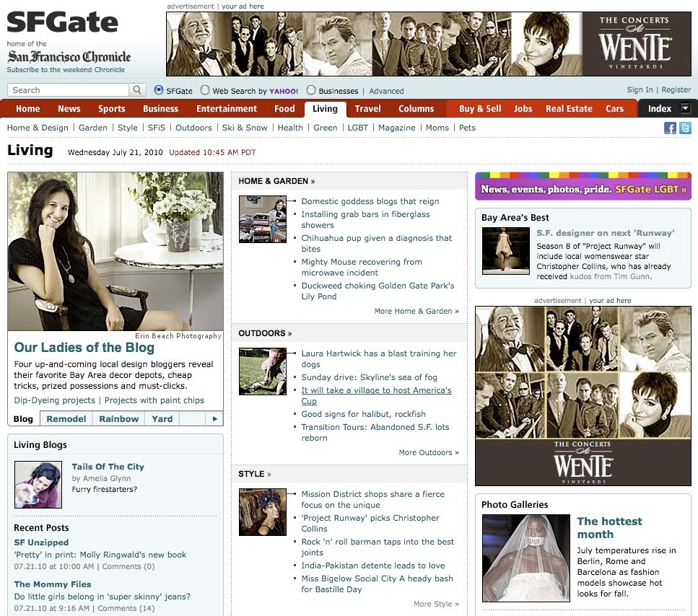Advance carousel tabs with the arrow button
698x616 pixels.
214,418
